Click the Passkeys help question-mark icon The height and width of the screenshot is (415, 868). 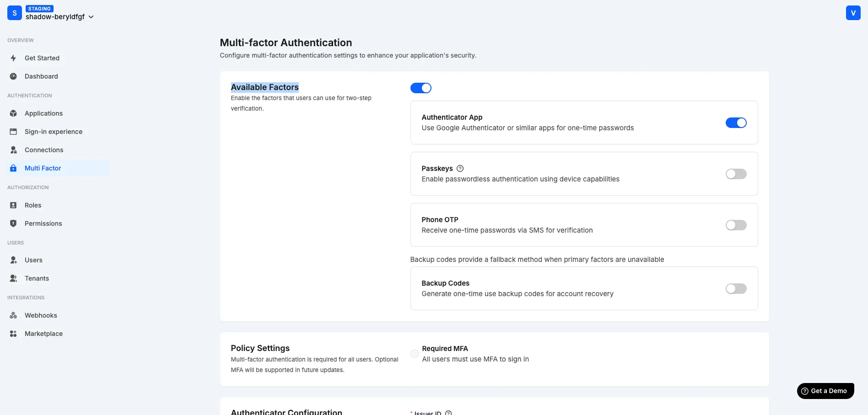coord(460,168)
